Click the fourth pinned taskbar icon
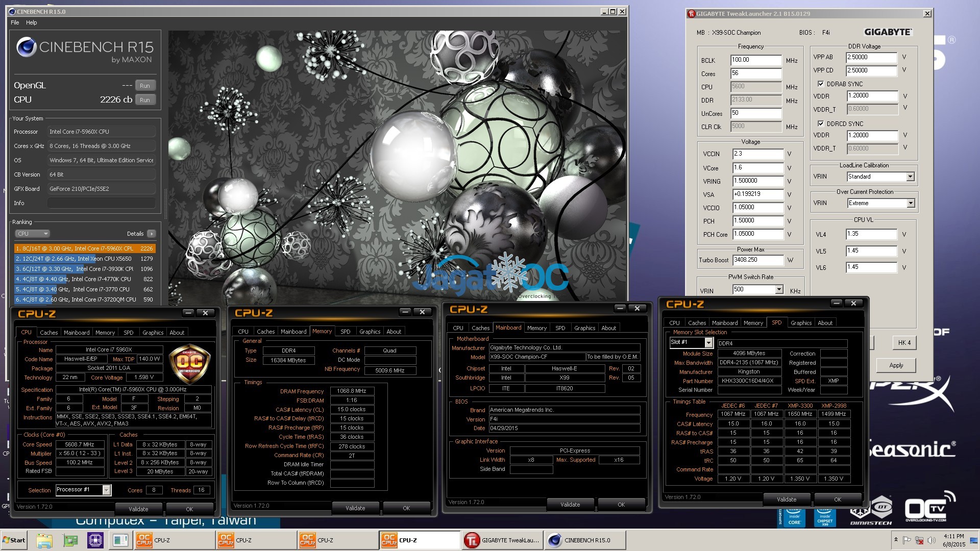 pyautogui.click(x=121, y=540)
